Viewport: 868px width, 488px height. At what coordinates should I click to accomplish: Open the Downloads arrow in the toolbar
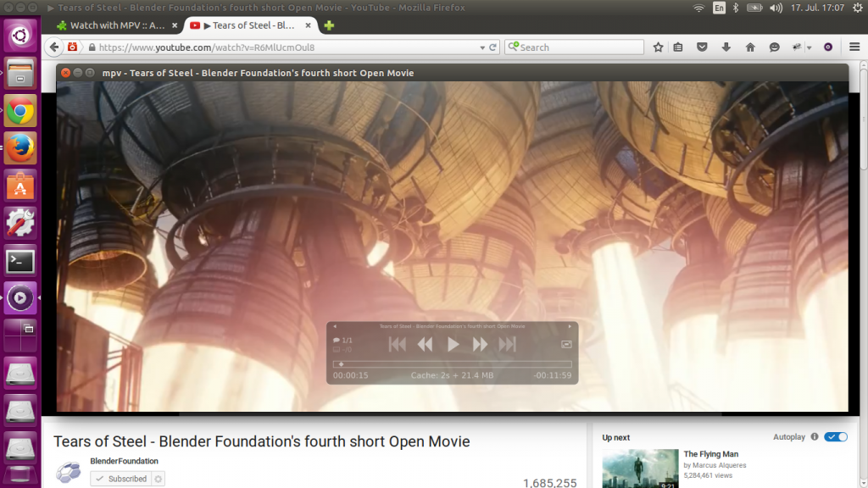726,47
